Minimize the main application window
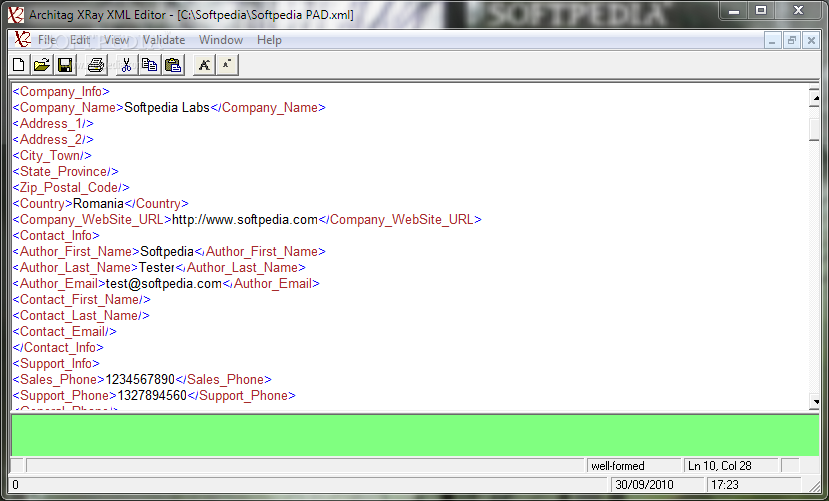 [734, 10]
